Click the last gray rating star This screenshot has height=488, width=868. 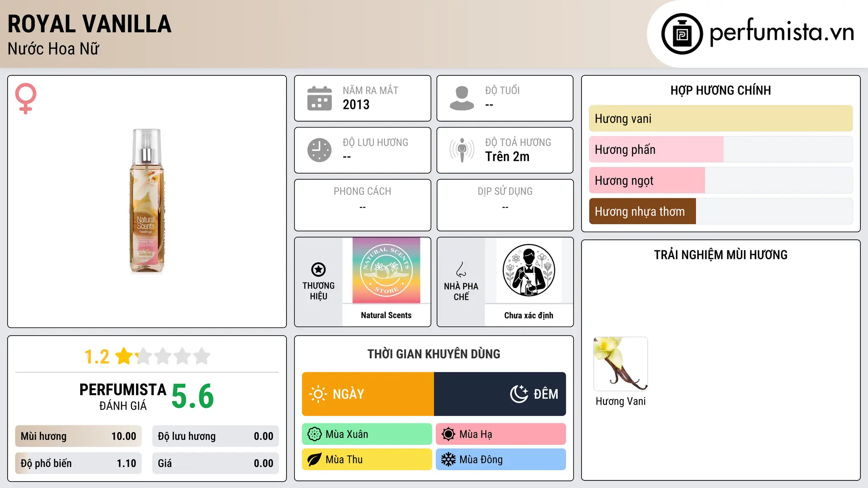tap(202, 356)
